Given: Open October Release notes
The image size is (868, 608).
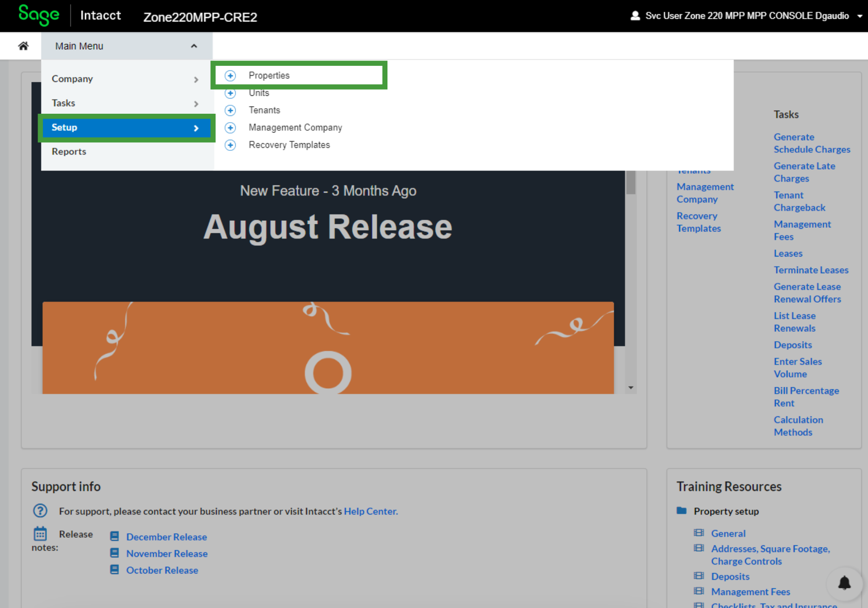Looking at the screenshot, I should [162, 570].
